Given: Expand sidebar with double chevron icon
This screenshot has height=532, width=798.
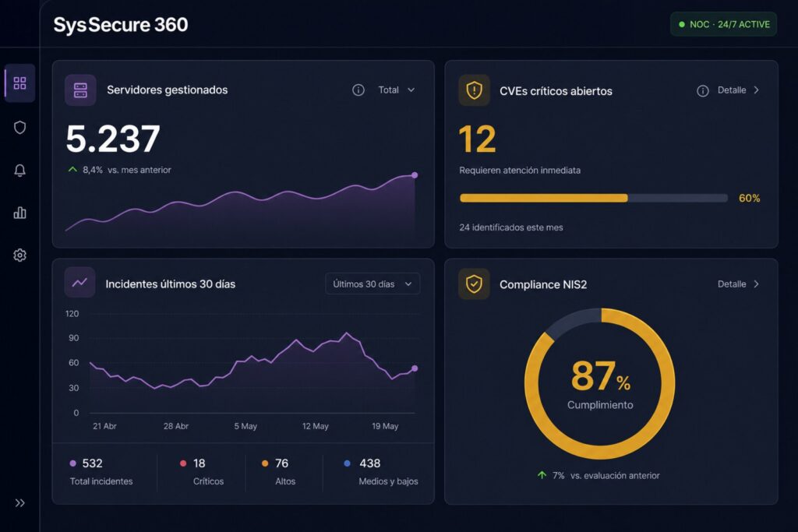Looking at the screenshot, I should 19,503.
